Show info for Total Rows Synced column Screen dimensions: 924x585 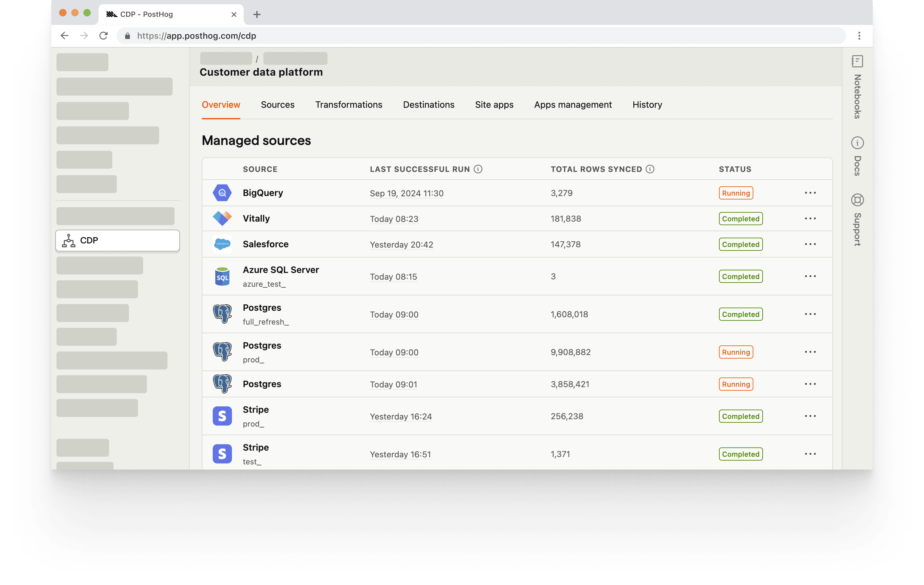coord(650,169)
